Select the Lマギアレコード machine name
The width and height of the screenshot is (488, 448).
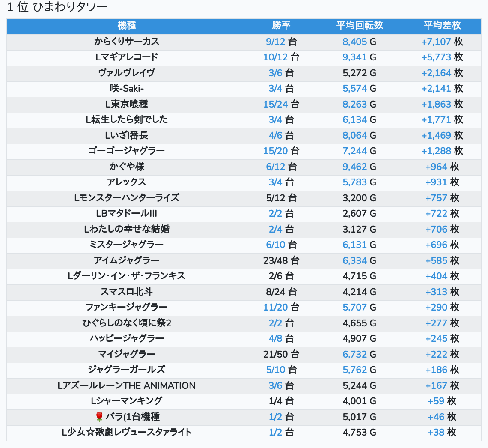tap(127, 57)
